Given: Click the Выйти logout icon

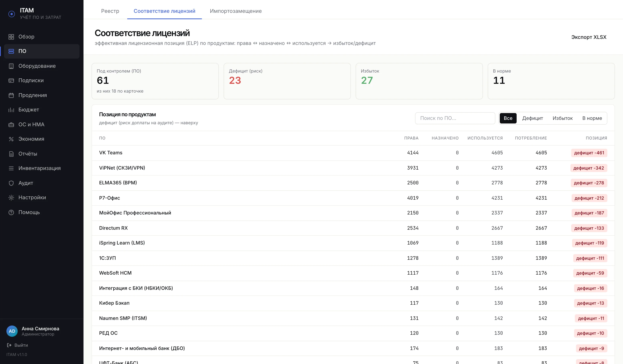Looking at the screenshot, I should click(9, 345).
